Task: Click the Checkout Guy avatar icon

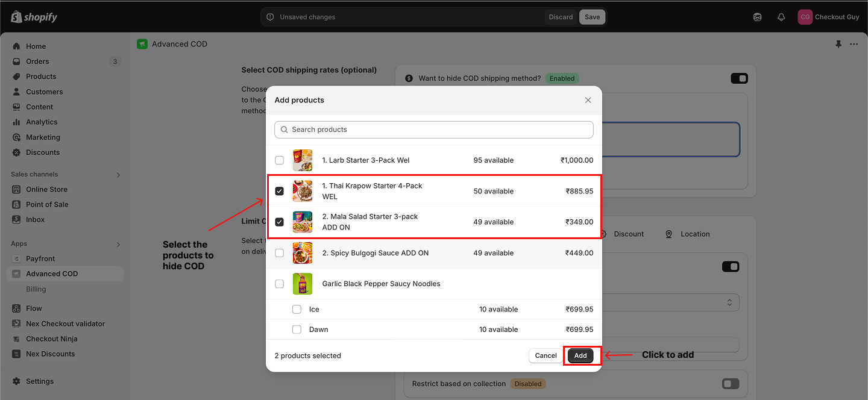Action: (805, 17)
